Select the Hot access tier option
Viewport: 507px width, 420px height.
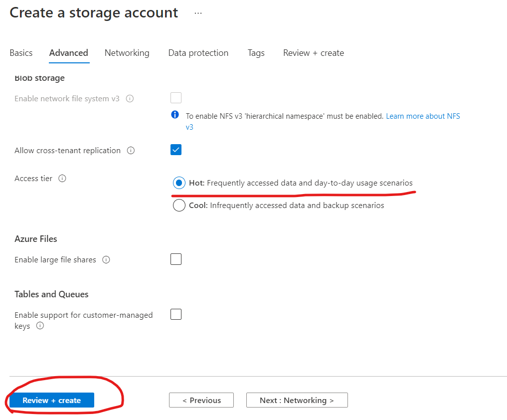pyautogui.click(x=178, y=183)
